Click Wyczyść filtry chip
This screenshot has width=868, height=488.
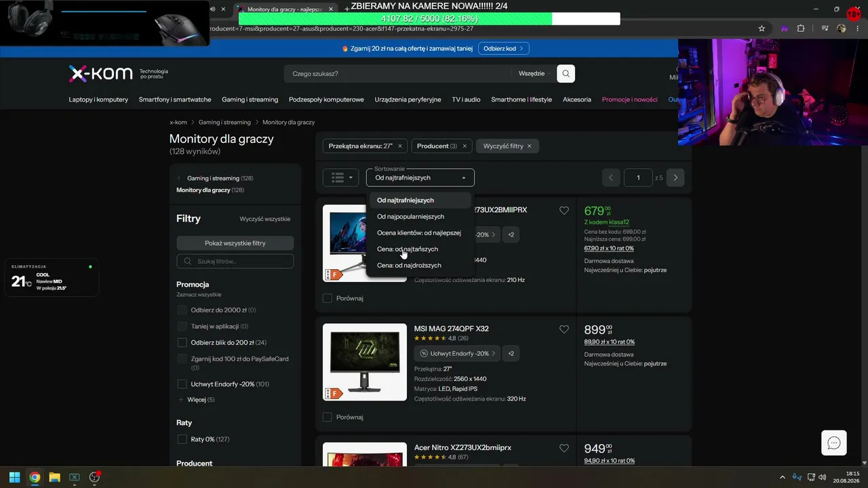[x=507, y=146]
